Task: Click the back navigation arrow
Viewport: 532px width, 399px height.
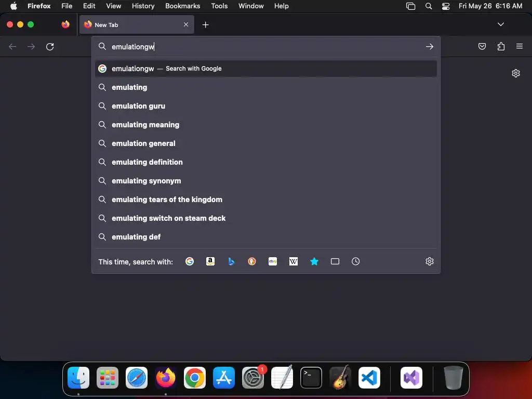Action: pos(12,46)
